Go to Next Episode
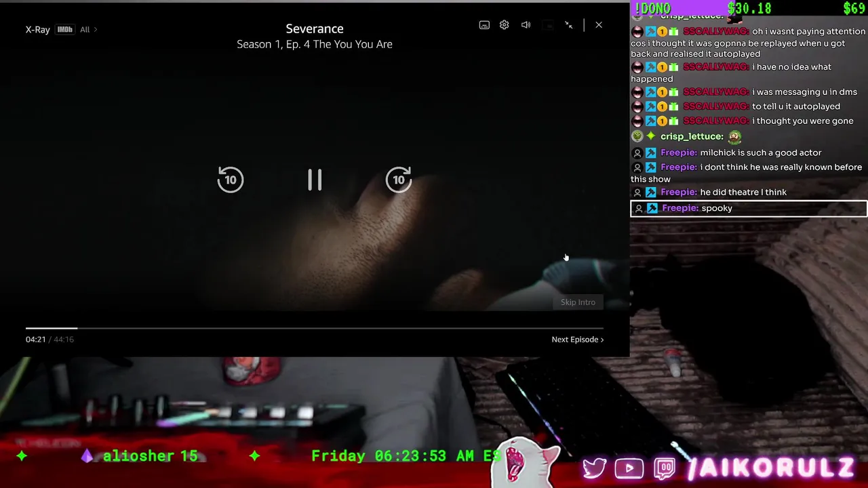The width and height of the screenshot is (868, 488). [x=577, y=340]
